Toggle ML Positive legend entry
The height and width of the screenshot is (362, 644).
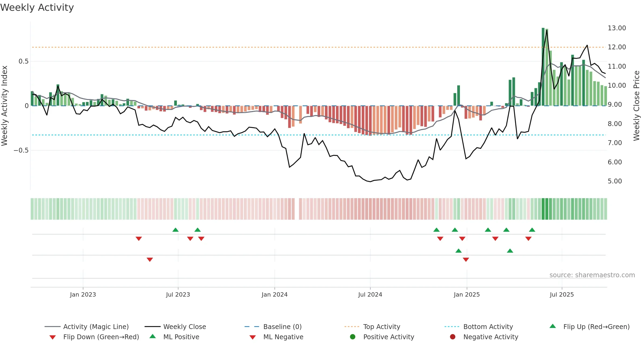pos(174,337)
